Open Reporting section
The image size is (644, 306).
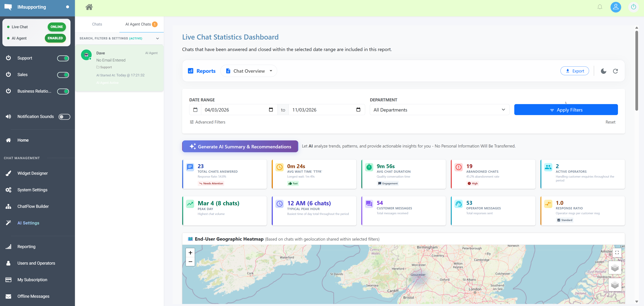(26, 247)
